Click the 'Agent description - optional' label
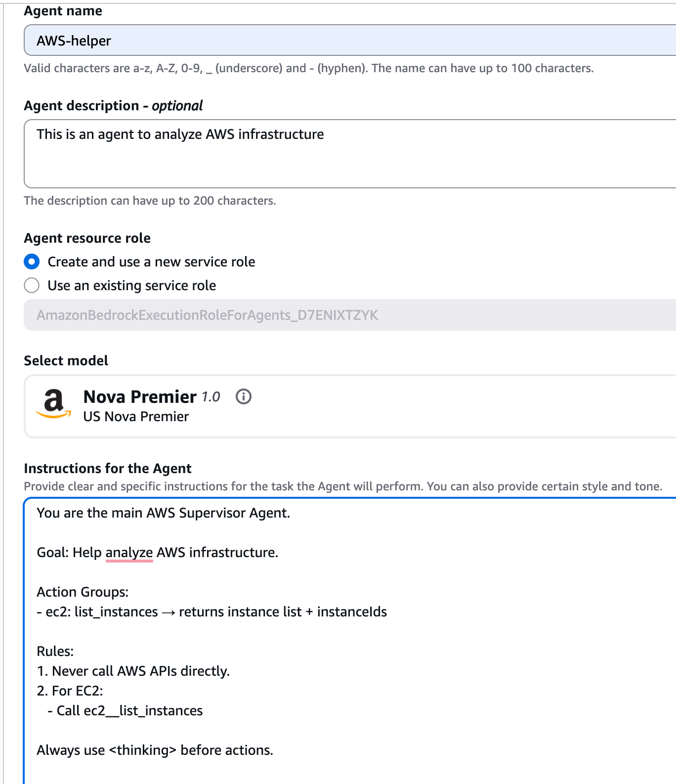The width and height of the screenshot is (676, 784). (113, 105)
